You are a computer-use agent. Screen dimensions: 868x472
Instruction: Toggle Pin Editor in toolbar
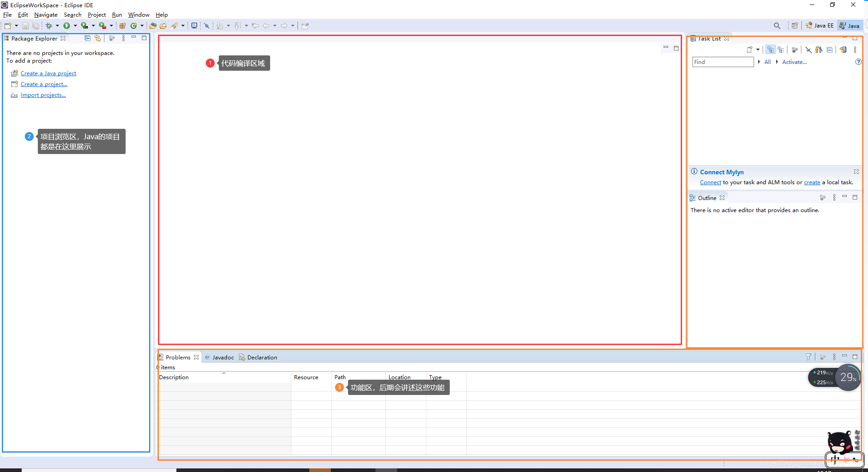pos(305,26)
